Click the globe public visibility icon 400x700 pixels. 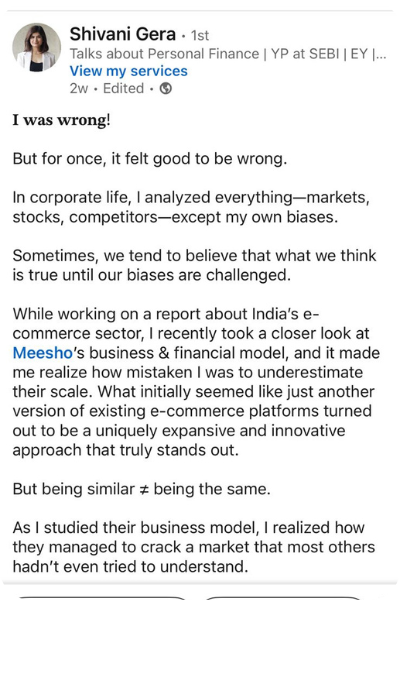(166, 88)
